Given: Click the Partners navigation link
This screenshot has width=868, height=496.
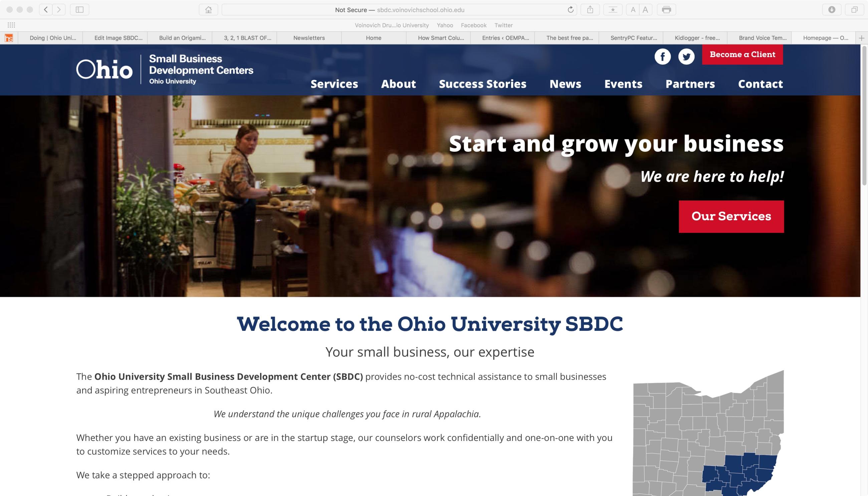Looking at the screenshot, I should tap(690, 83).
